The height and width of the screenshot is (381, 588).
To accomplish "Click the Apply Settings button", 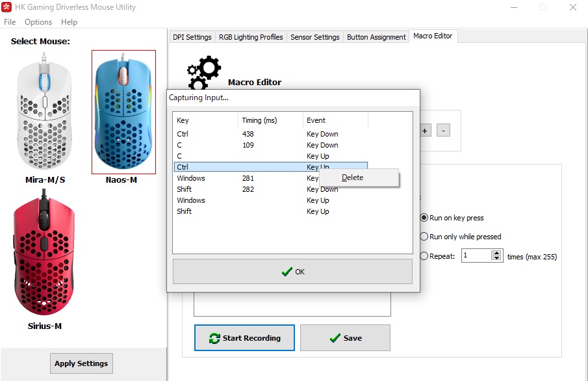I will tap(81, 363).
